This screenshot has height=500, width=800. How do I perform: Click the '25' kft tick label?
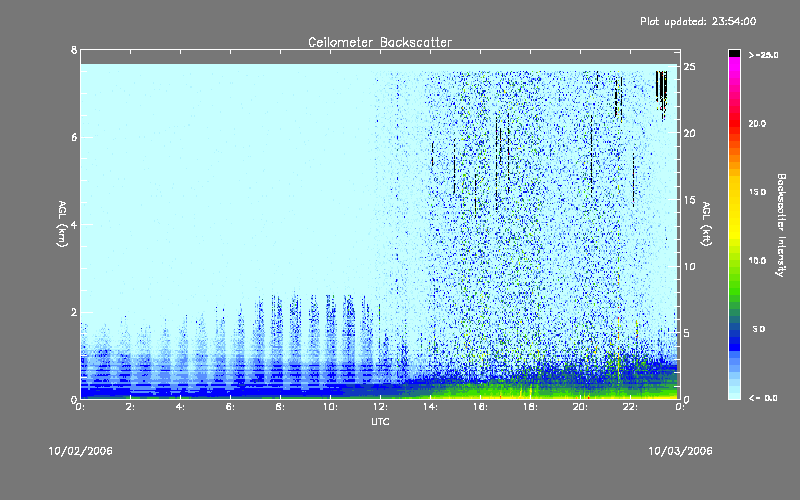(689, 67)
